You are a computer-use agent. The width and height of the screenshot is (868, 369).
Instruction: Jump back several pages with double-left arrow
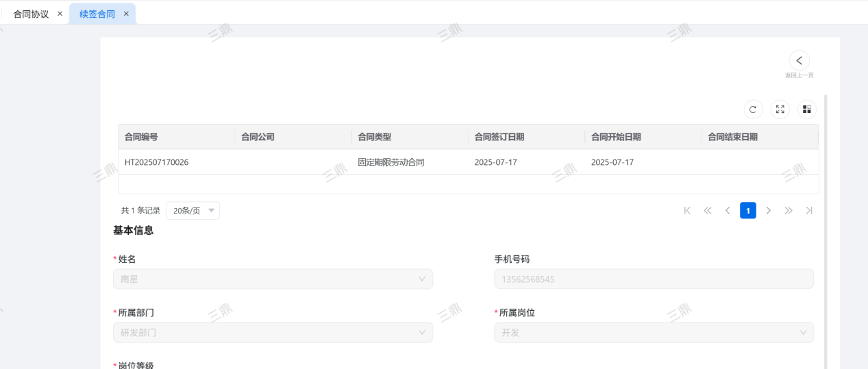tap(708, 211)
